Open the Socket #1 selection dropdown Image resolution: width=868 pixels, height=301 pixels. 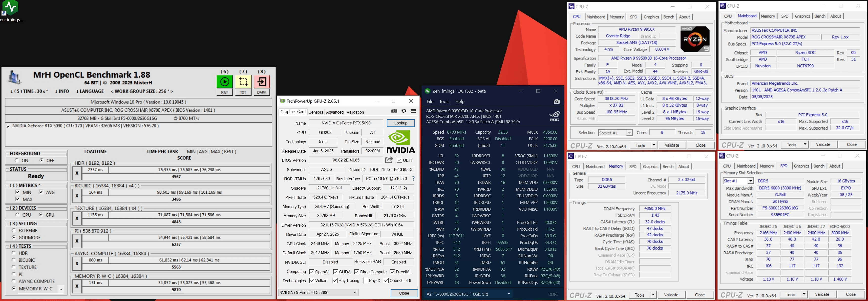(x=629, y=133)
